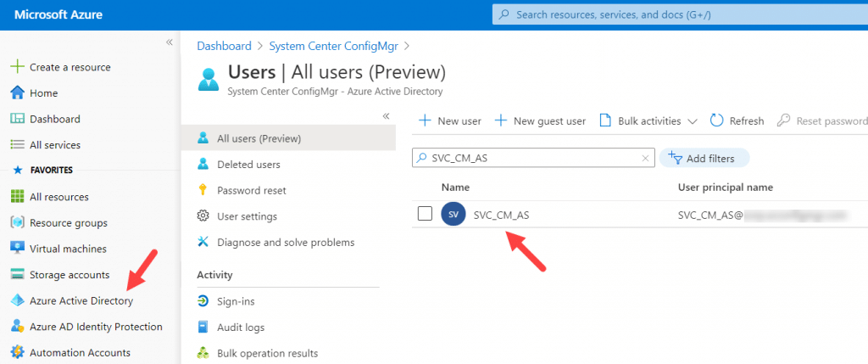Go to System Center ConfigMgr breadcrumb link
The width and height of the screenshot is (868, 364).
click(333, 46)
